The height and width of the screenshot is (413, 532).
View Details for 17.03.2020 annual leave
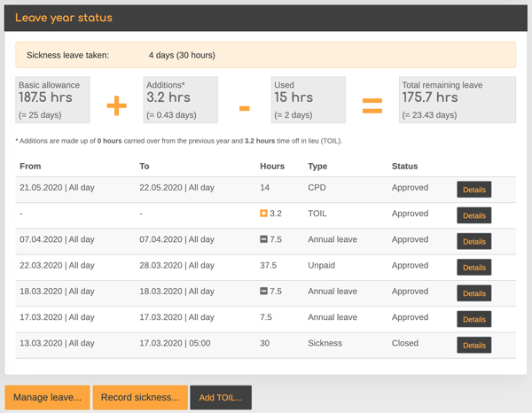click(x=473, y=319)
